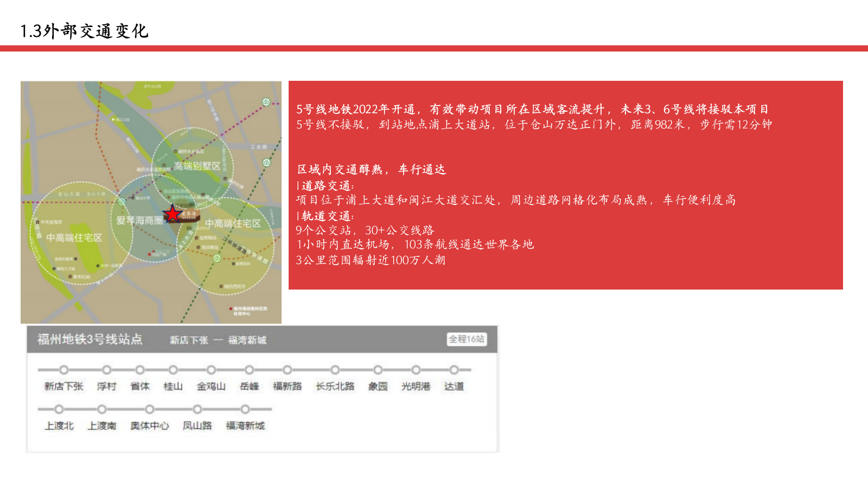Select the 达道 station circle

(x=455, y=371)
